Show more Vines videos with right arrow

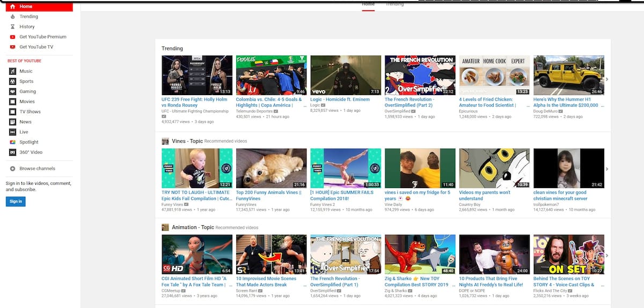(607, 169)
